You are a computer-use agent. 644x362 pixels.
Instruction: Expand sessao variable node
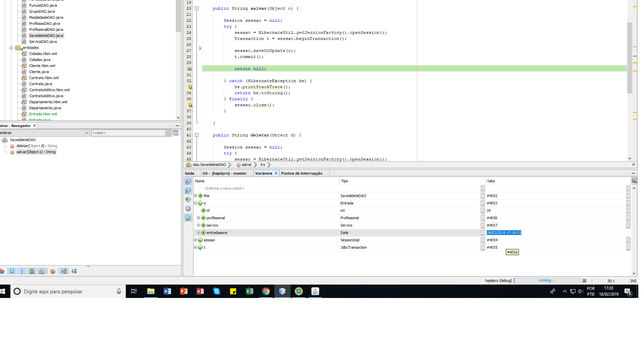pos(196,240)
